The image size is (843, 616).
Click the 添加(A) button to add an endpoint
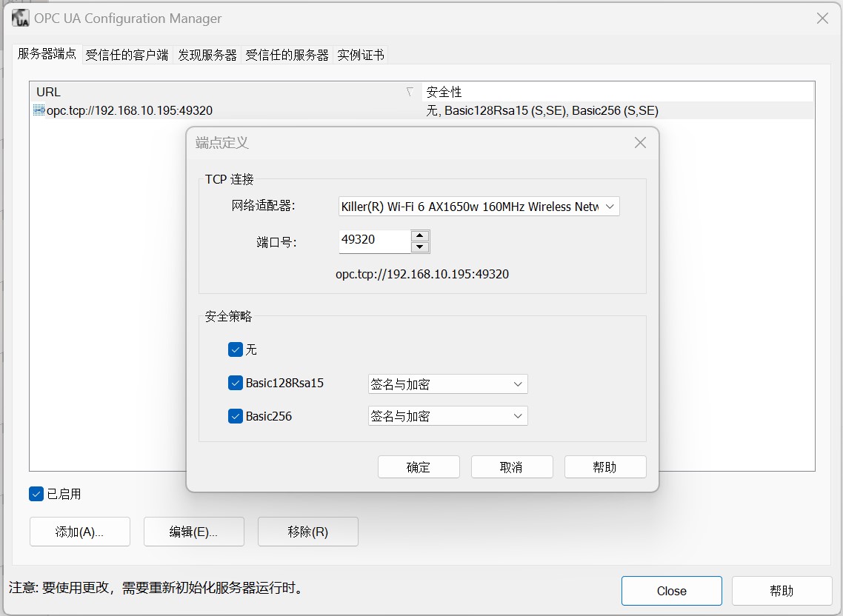pyautogui.click(x=79, y=531)
